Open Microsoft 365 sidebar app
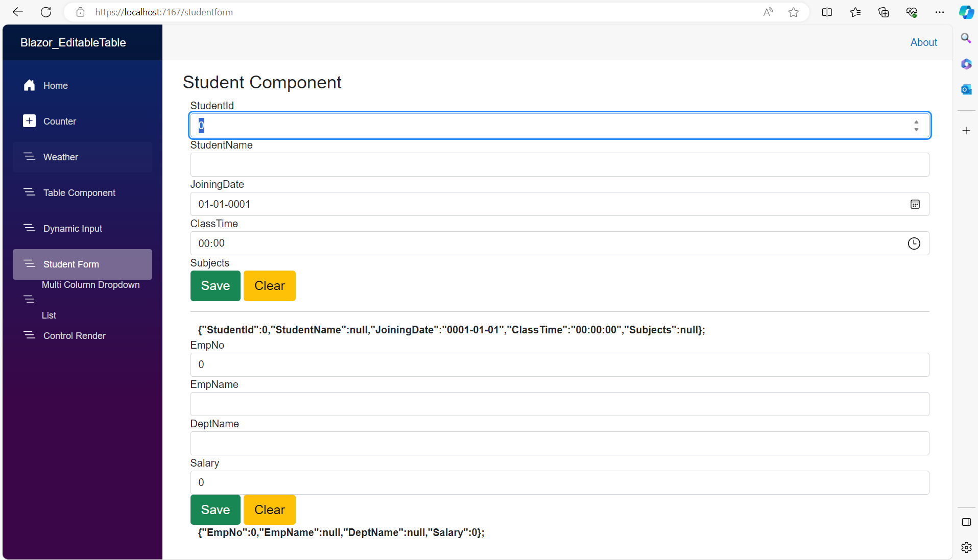This screenshot has height=560, width=978. [x=966, y=64]
